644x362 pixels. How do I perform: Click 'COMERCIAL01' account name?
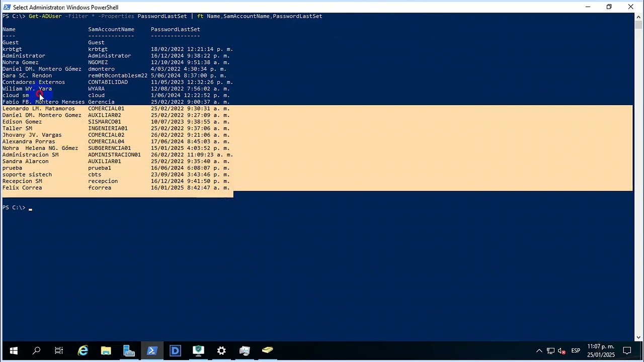[106, 109]
